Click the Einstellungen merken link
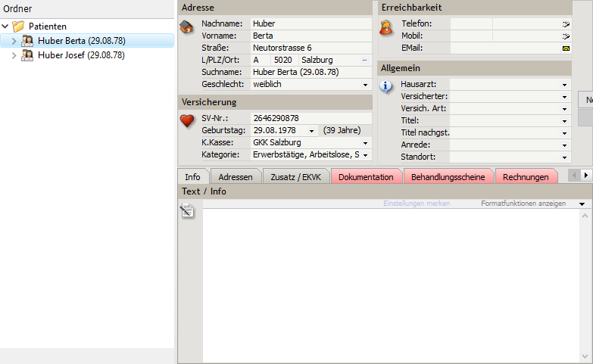The width and height of the screenshot is (593, 364). tap(416, 204)
